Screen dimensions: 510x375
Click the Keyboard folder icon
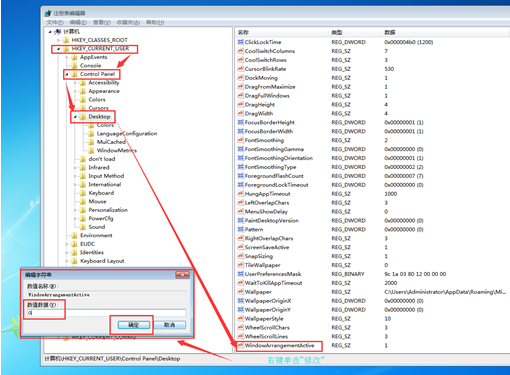click(x=83, y=193)
